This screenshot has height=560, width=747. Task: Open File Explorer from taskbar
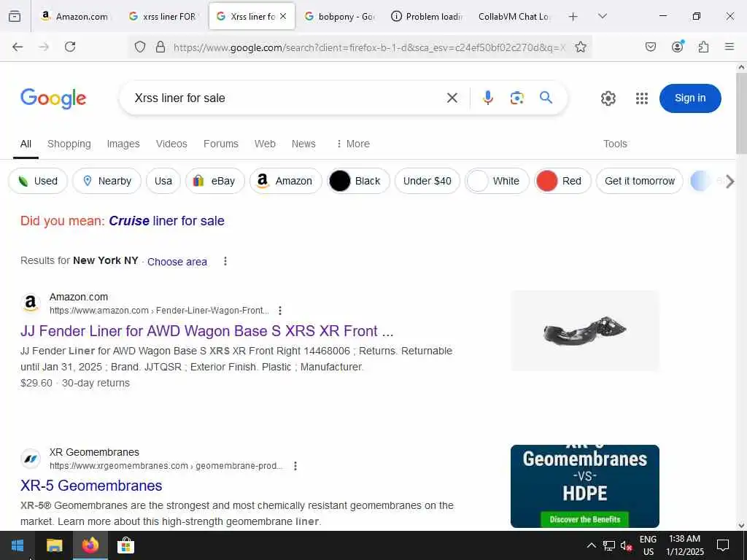click(x=54, y=545)
